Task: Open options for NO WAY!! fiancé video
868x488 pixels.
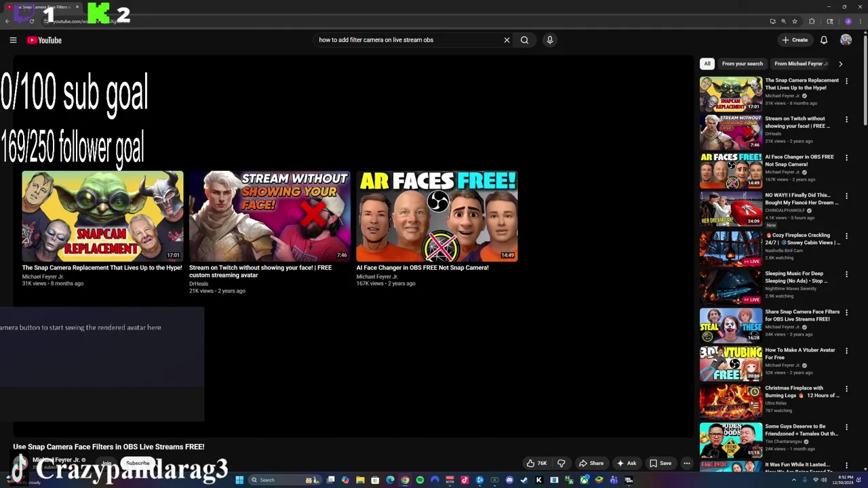Action: [846, 196]
